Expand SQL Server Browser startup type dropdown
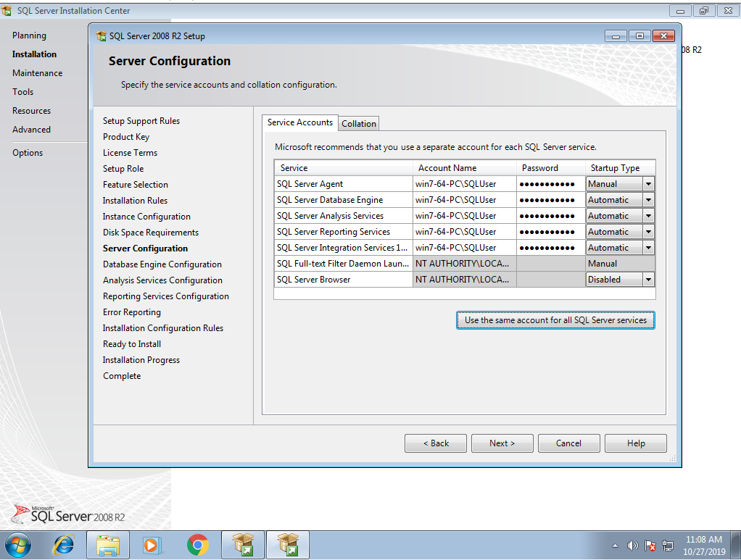Image resolution: width=741 pixels, height=560 pixels. click(648, 280)
